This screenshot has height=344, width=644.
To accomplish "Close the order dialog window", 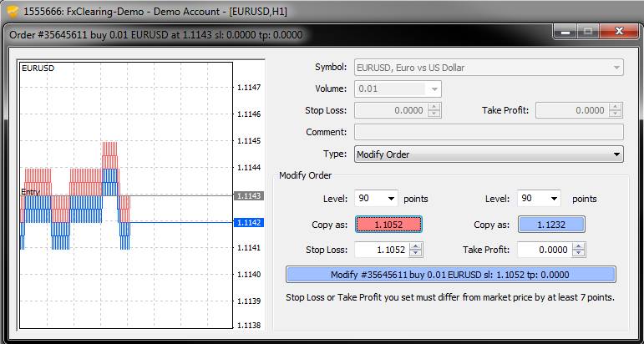I will point(617,33).
